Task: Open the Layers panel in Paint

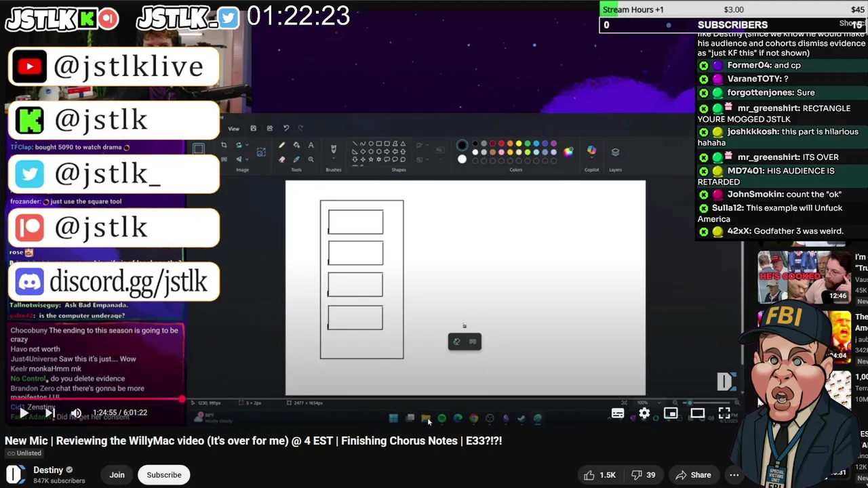Action: pyautogui.click(x=615, y=152)
